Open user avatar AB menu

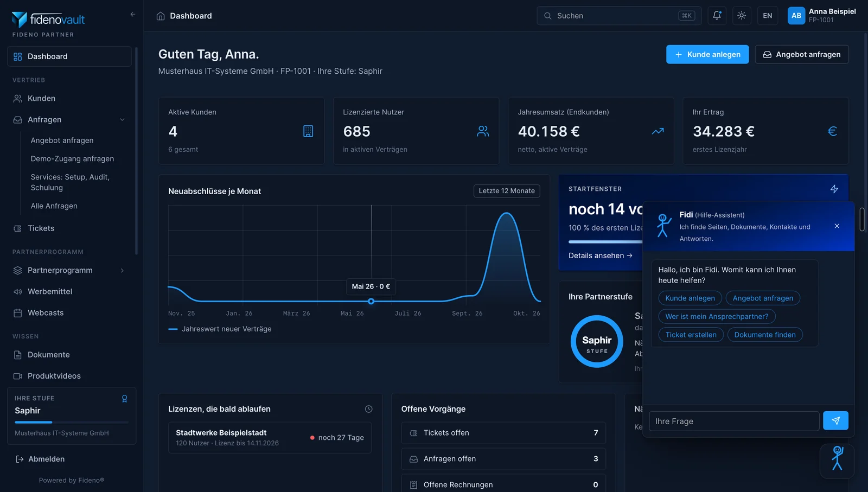coord(796,16)
